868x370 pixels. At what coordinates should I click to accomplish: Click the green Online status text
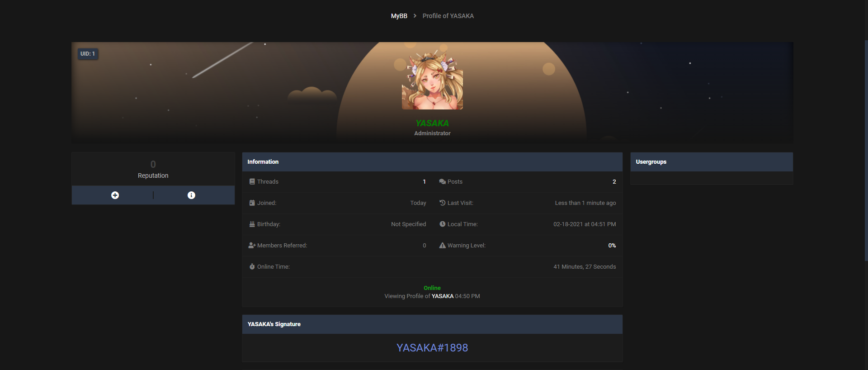coord(432,288)
